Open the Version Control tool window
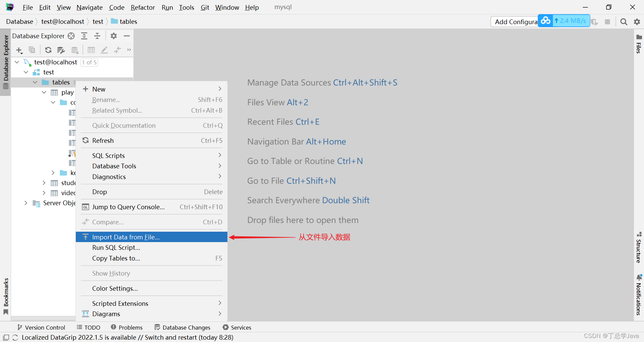Image resolution: width=644 pixels, height=342 pixels. 41,328
